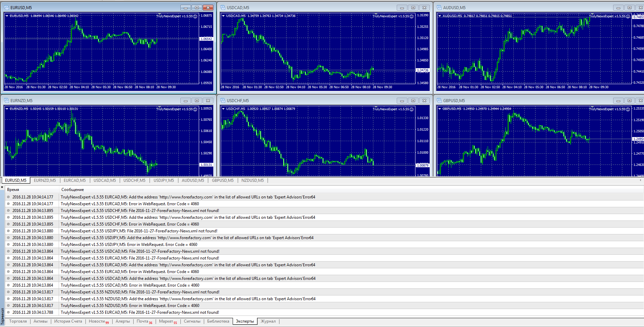644x327 pixels.
Task: Expand the AUDUSD chart triangle dropdown
Action: pyautogui.click(x=440, y=16)
